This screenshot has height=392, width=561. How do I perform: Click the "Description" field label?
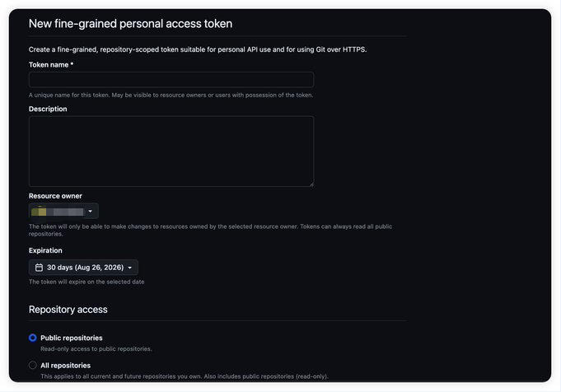pos(48,109)
